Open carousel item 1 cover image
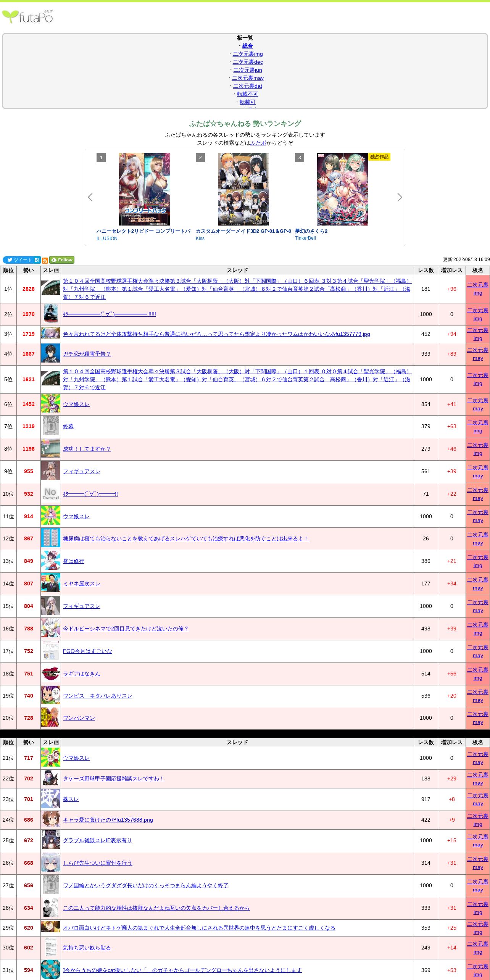The image size is (490, 980). [144, 189]
